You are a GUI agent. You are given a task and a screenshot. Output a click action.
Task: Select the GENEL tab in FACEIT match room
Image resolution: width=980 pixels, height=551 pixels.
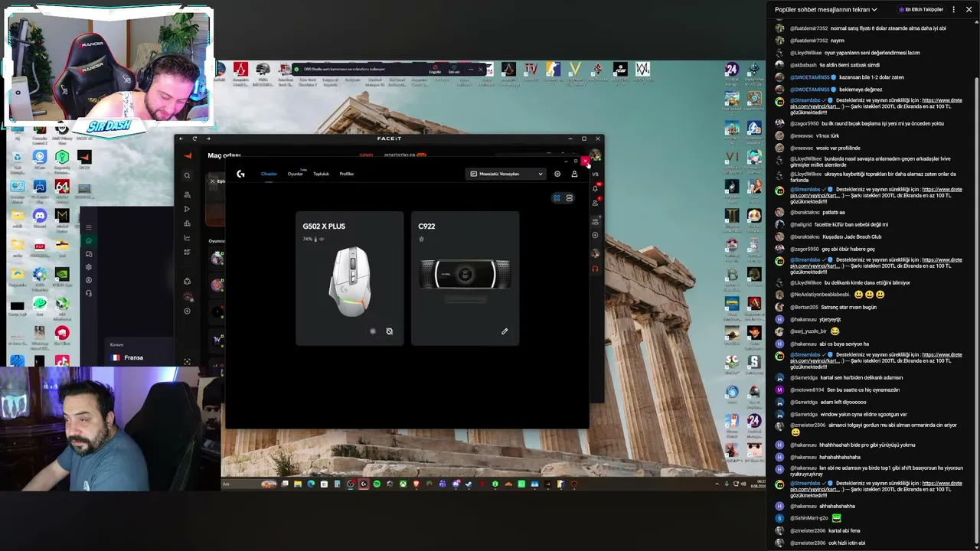[366, 155]
